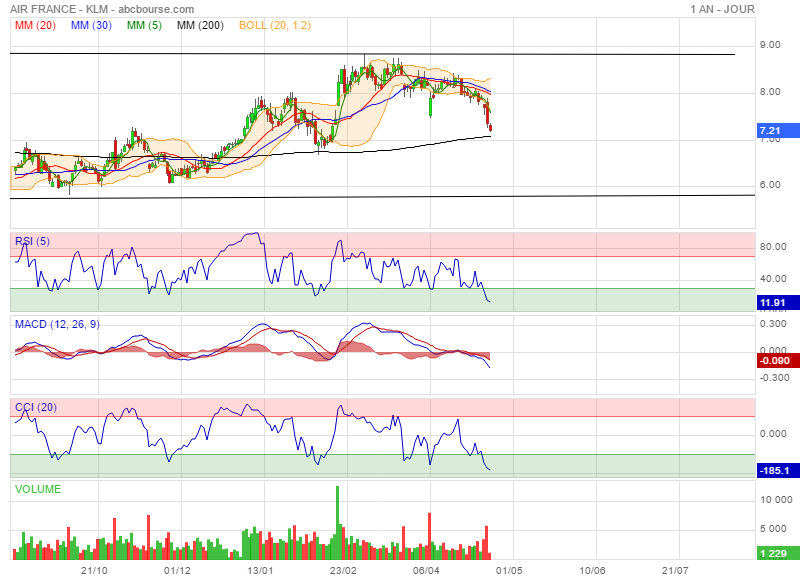Click the 1 AN - JOUR period label
The image size is (800, 580).
pyautogui.click(x=723, y=9)
